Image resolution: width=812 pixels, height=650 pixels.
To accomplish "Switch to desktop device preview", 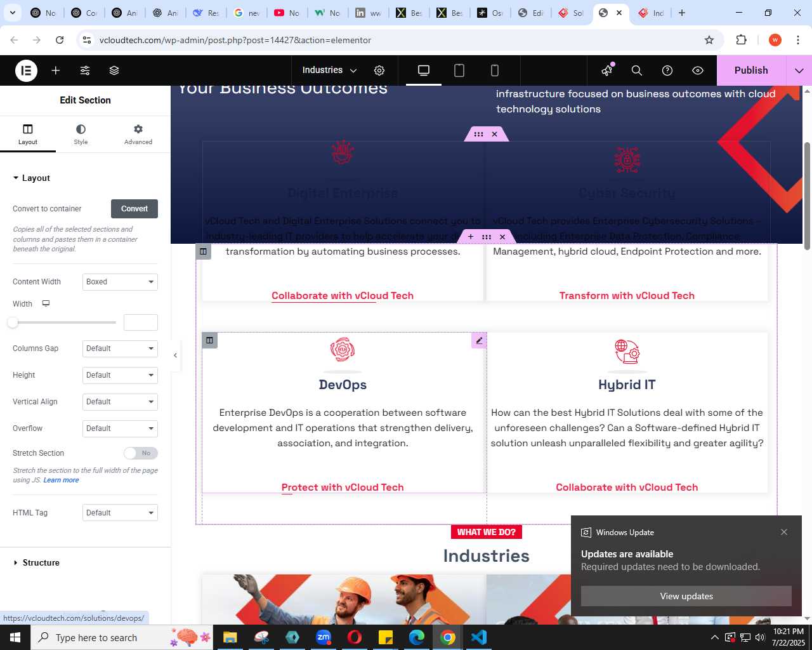I will coord(424,70).
